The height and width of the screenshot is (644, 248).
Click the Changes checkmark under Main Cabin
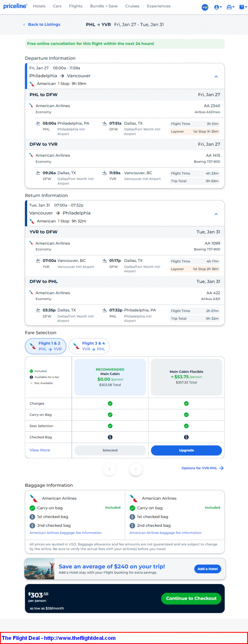(110, 404)
